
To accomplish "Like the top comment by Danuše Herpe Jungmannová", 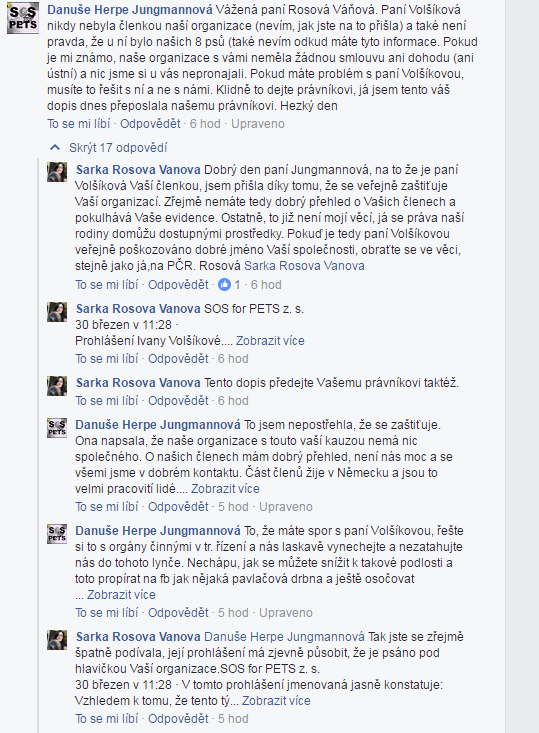I will click(79, 124).
